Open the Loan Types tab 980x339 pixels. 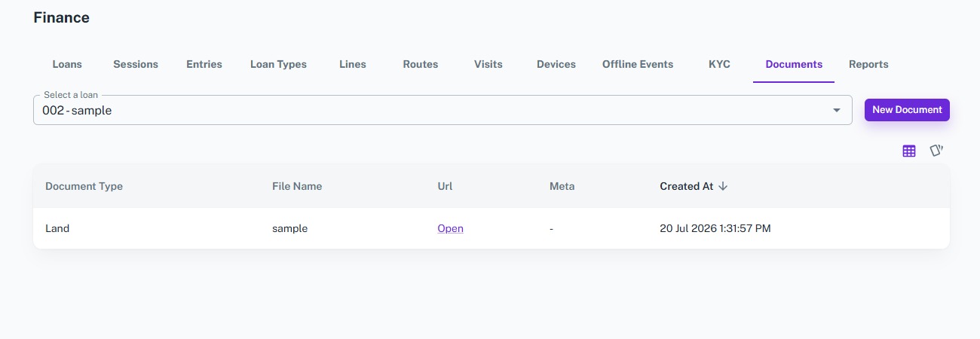click(x=278, y=64)
